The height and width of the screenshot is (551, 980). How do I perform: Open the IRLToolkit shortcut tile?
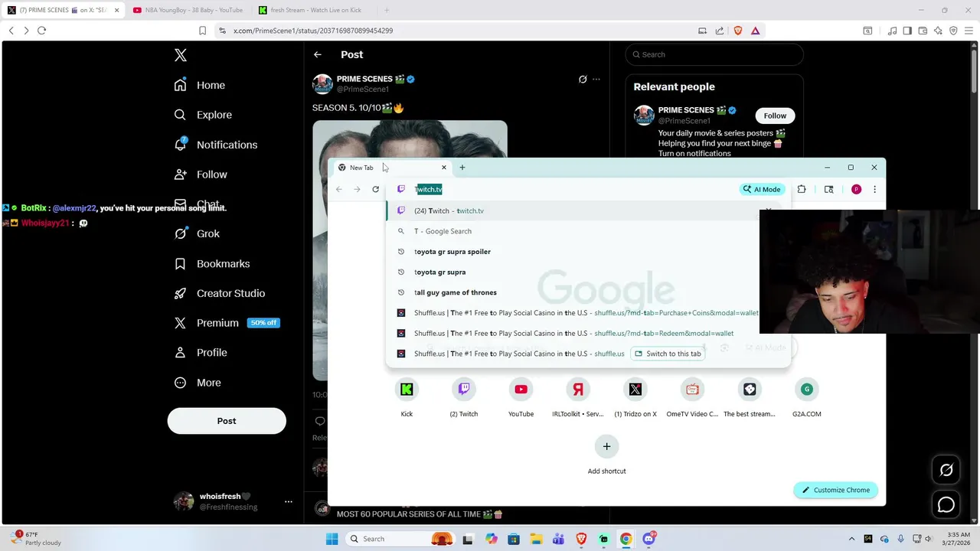point(578,397)
